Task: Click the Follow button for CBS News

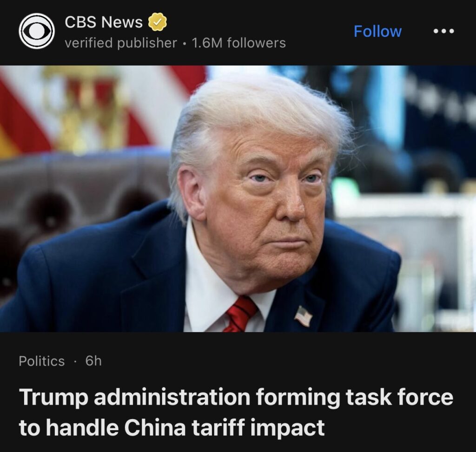Action: coord(377,31)
